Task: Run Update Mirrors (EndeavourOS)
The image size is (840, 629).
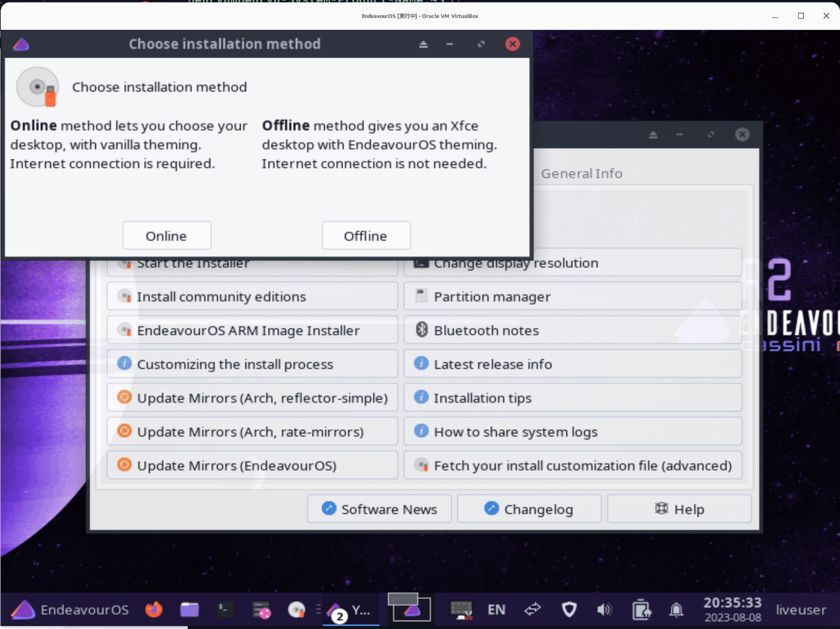Action: point(253,465)
